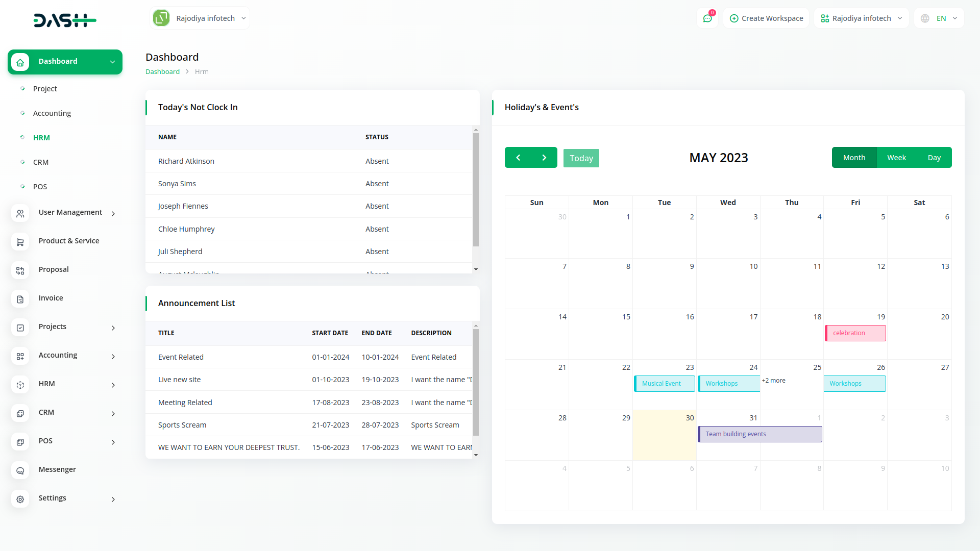This screenshot has height=551, width=980.
Task: Navigate using the Dashboard breadcrumb link
Action: click(x=162, y=71)
